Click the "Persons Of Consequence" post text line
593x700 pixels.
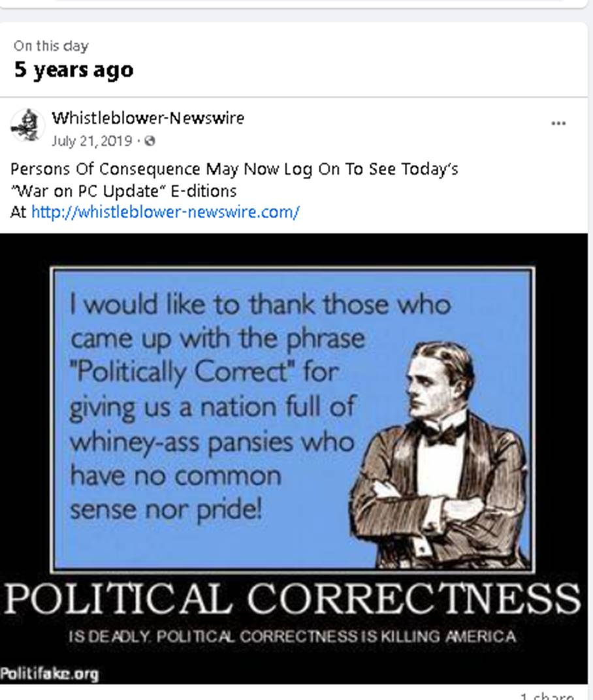coord(234,169)
